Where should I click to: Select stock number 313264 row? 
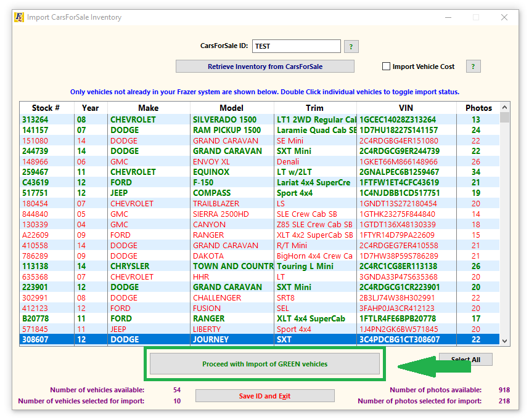(260, 119)
